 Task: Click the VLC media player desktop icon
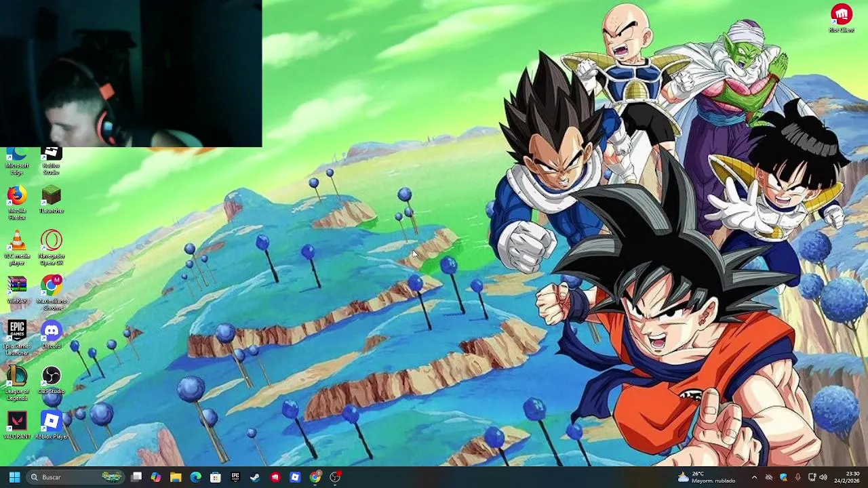tap(17, 249)
